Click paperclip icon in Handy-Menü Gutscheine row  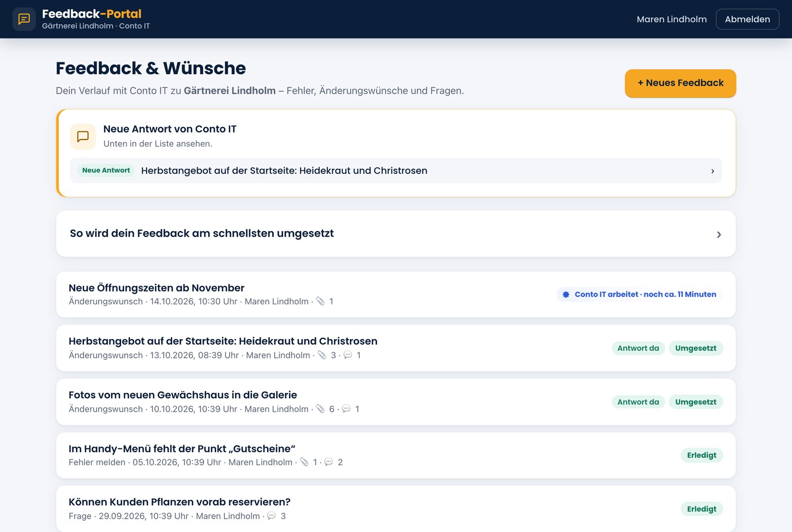click(x=304, y=462)
